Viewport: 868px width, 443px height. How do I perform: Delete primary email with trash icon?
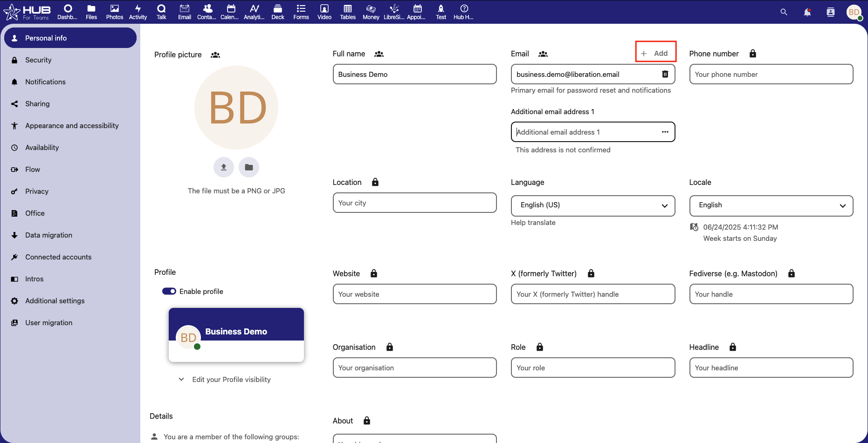click(665, 74)
